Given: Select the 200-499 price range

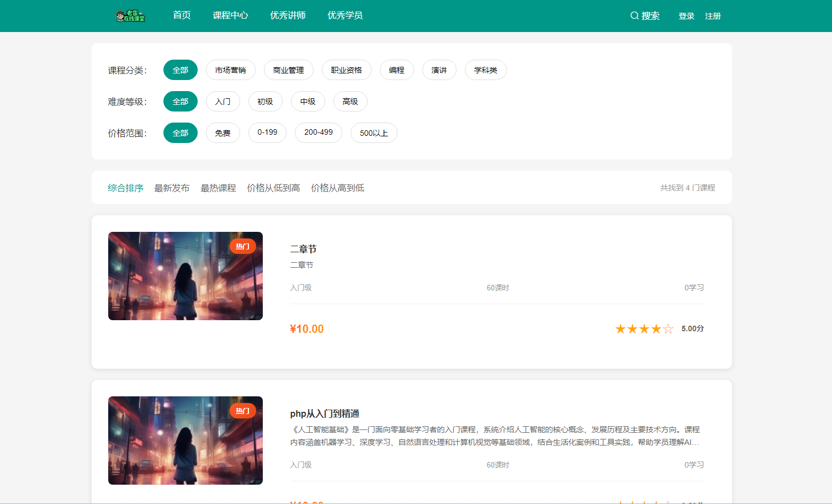Looking at the screenshot, I should click(318, 132).
